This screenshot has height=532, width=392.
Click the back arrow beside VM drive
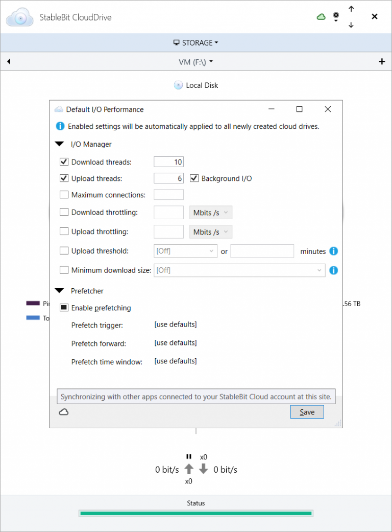click(9, 62)
